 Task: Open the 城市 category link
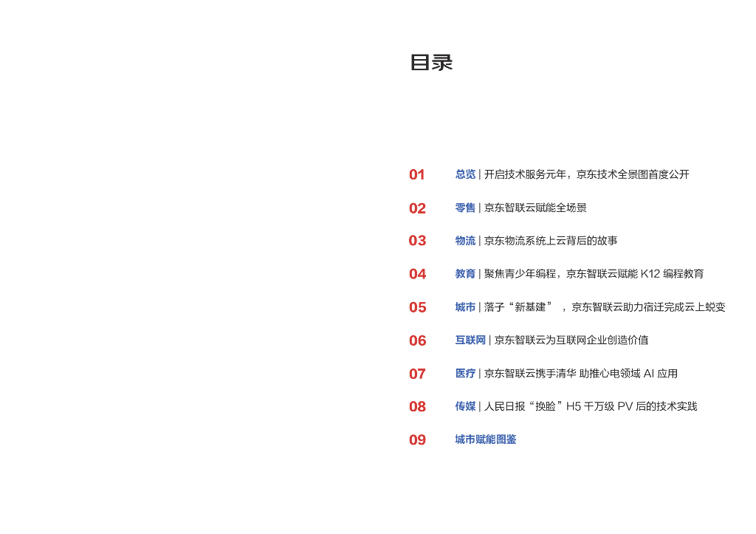[x=465, y=307]
